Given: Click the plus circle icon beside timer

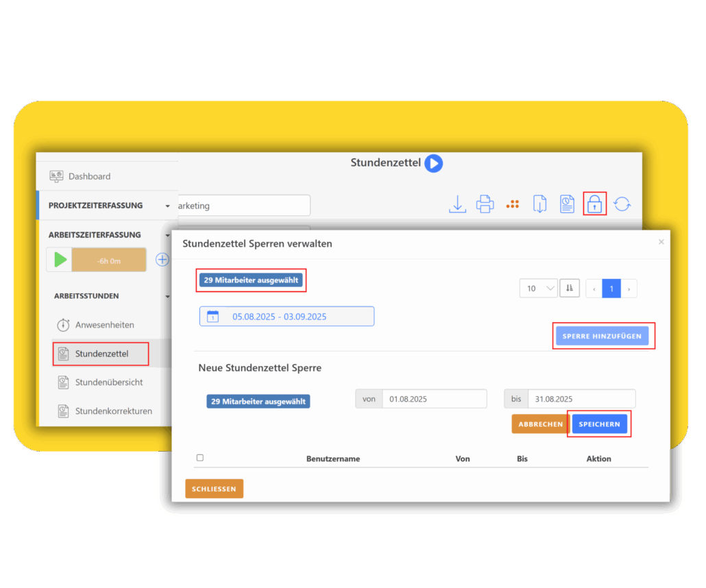Looking at the screenshot, I should coord(162,260).
